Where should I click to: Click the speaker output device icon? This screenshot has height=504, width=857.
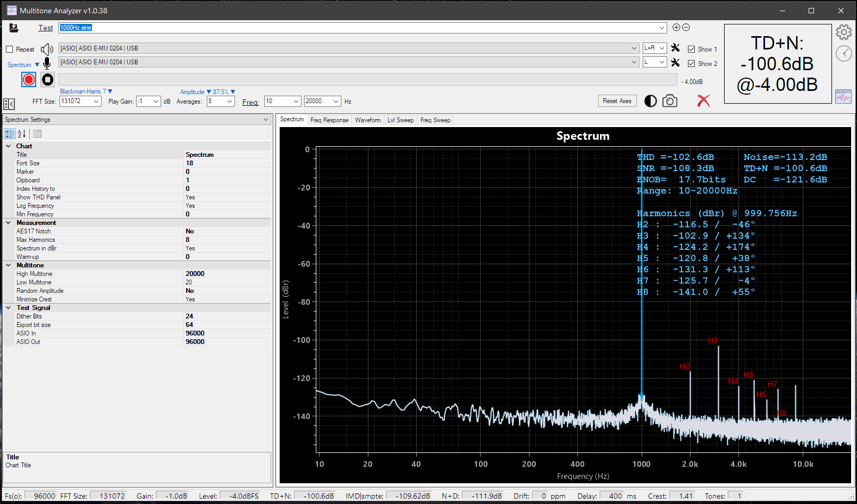pyautogui.click(x=47, y=49)
